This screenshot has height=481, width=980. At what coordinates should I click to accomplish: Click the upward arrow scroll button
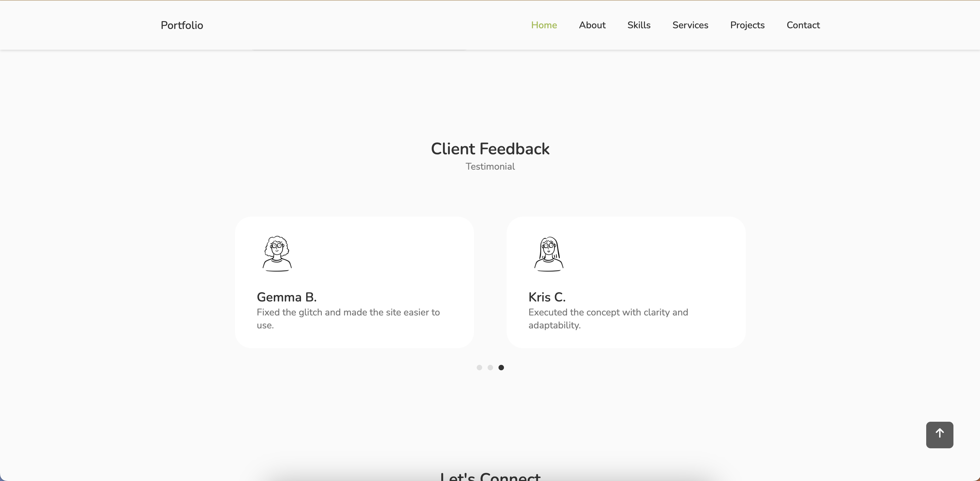939,435
